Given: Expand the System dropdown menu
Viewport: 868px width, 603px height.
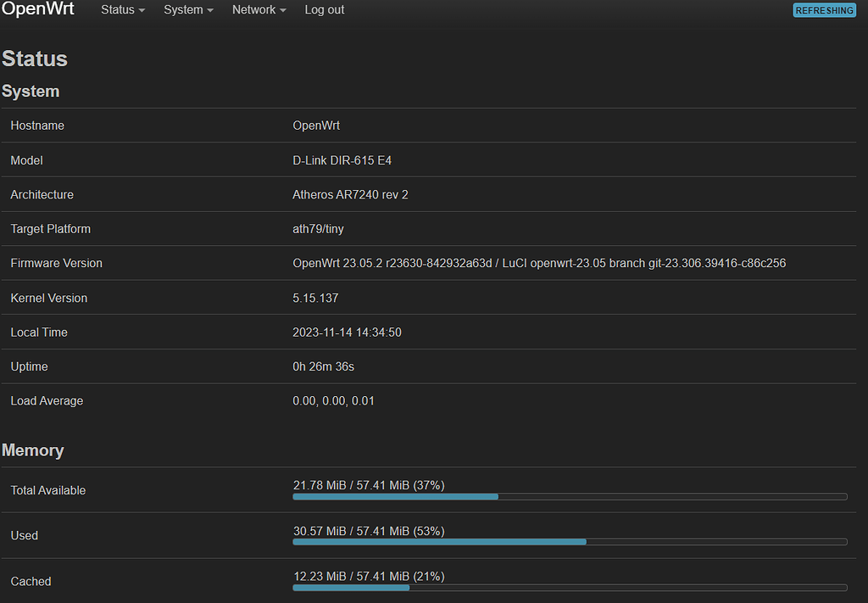Looking at the screenshot, I should click(183, 10).
